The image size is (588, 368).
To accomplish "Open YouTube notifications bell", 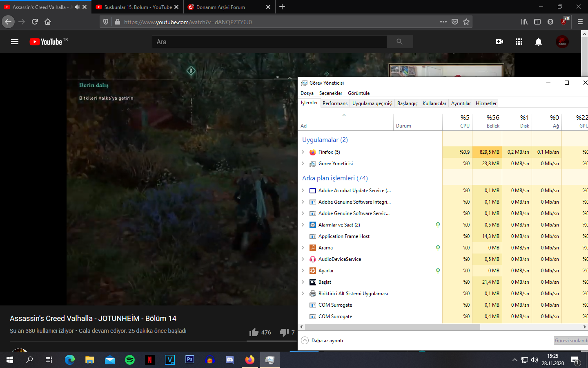I will click(x=539, y=42).
